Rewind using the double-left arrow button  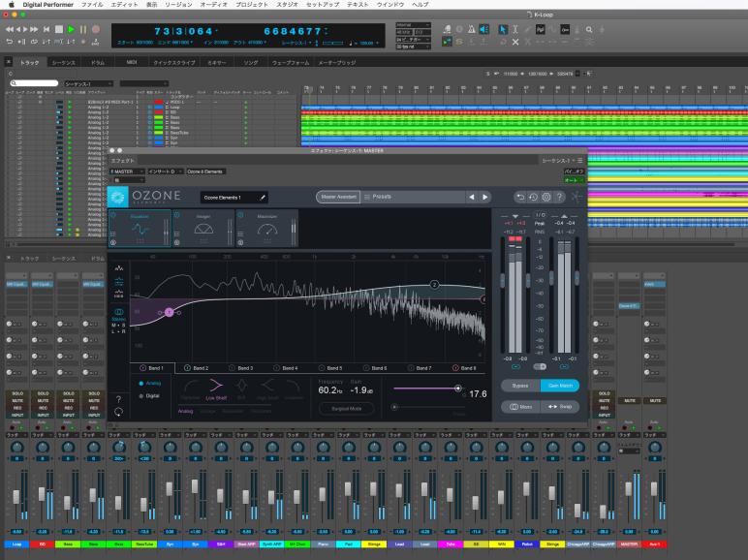(x=10, y=30)
